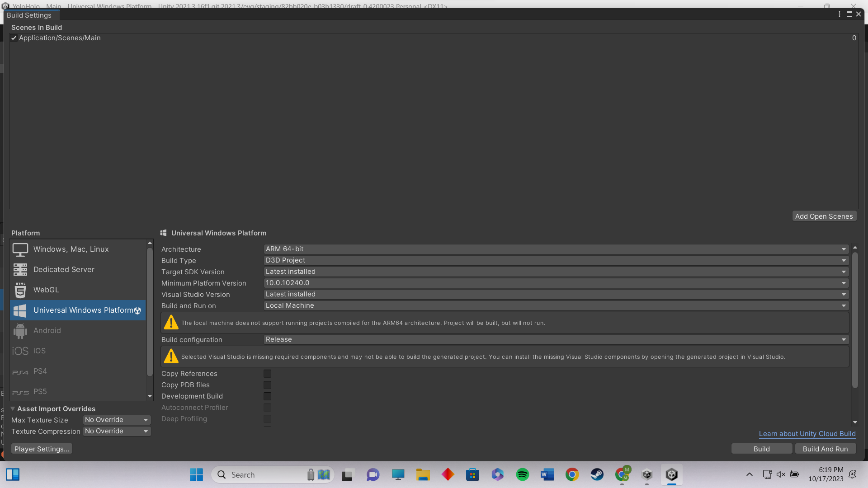
Task: Click the Build button
Action: point(762,449)
